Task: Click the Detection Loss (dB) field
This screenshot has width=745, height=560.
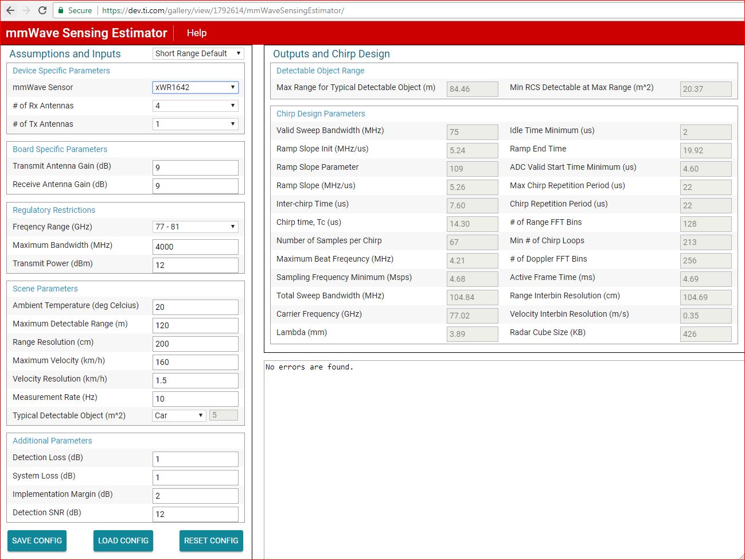Action: 196,459
